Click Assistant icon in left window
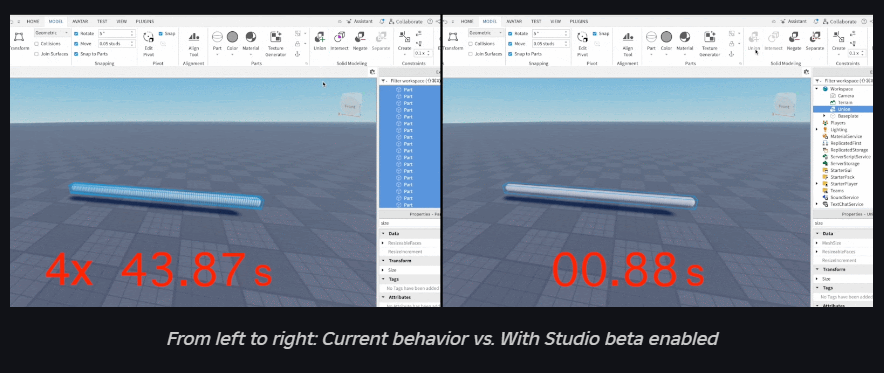884x373 pixels. coord(349,21)
